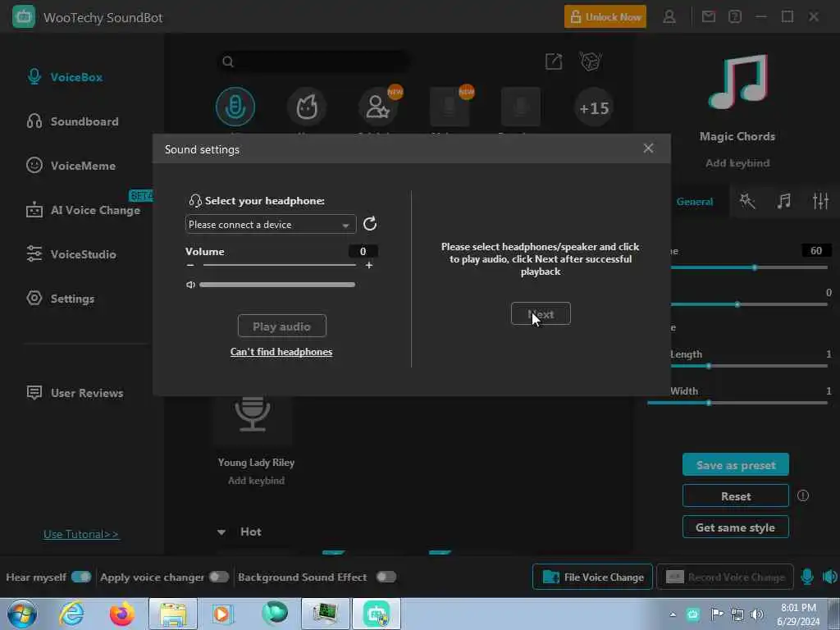Open the headphone device dropdown
840x630 pixels.
tap(271, 225)
